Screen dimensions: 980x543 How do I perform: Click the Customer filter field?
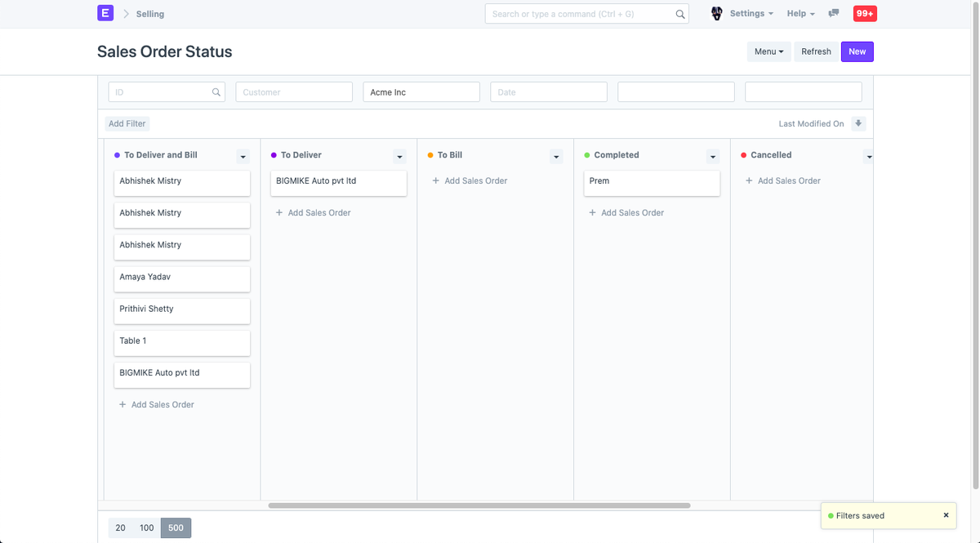[294, 92]
